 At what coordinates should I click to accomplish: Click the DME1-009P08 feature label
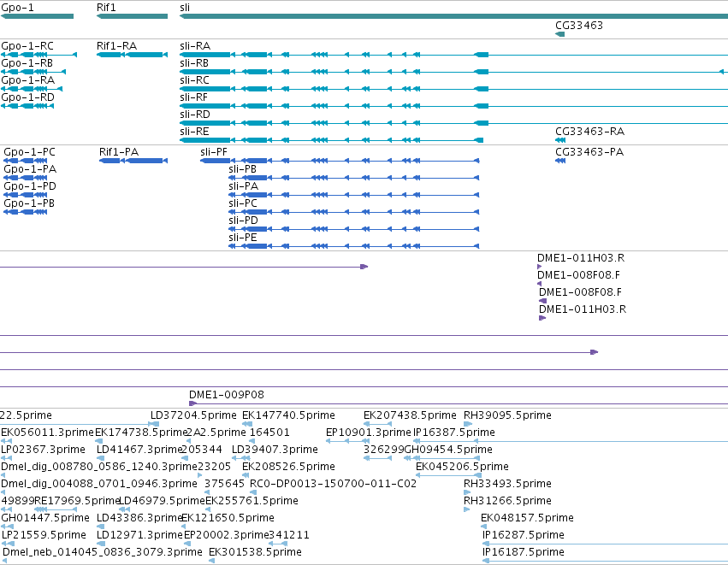click(227, 395)
